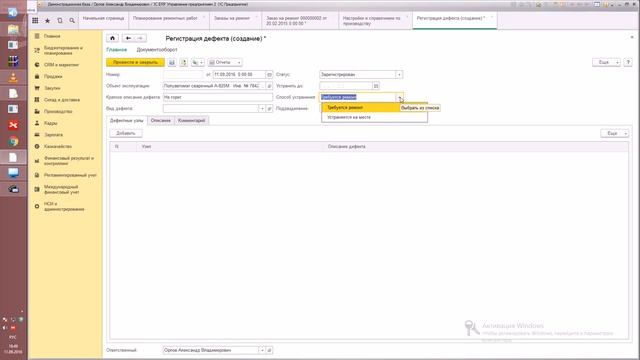Open Настройки и справочники по производству tab
The height and width of the screenshot is (360, 640).
(x=375, y=20)
